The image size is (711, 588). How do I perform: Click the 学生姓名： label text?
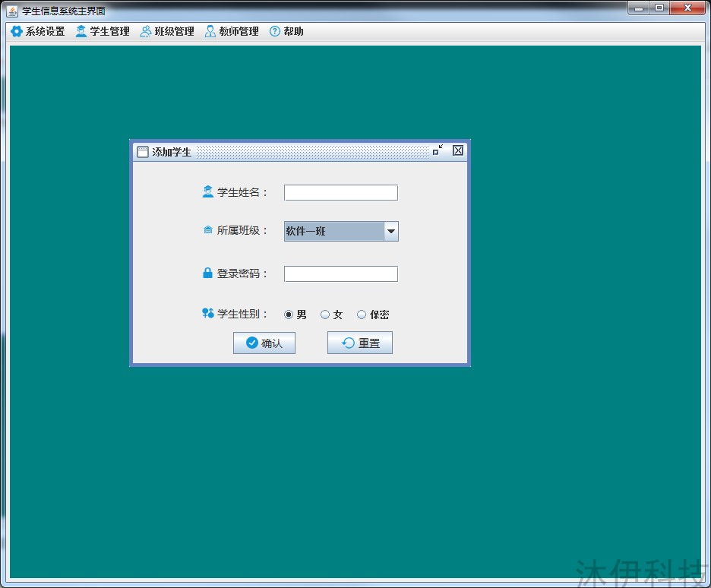click(x=242, y=192)
